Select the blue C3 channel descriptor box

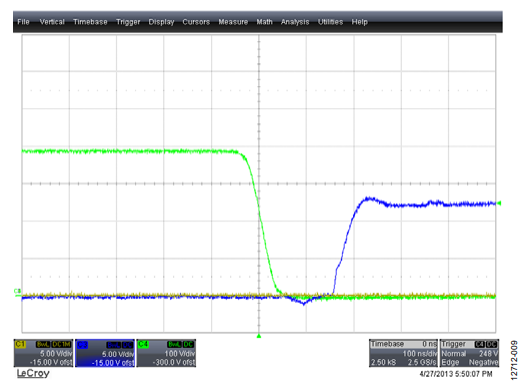105,353
